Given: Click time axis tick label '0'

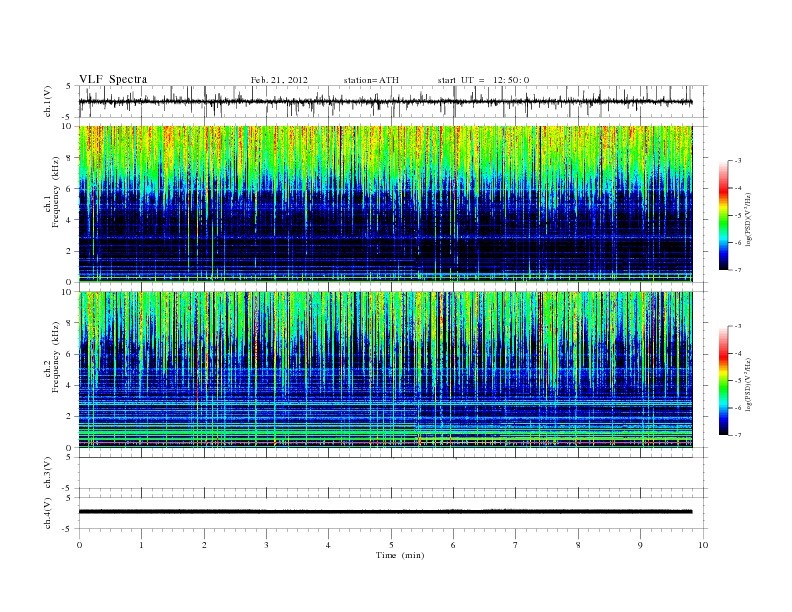Looking at the screenshot, I should pyautogui.click(x=79, y=545).
